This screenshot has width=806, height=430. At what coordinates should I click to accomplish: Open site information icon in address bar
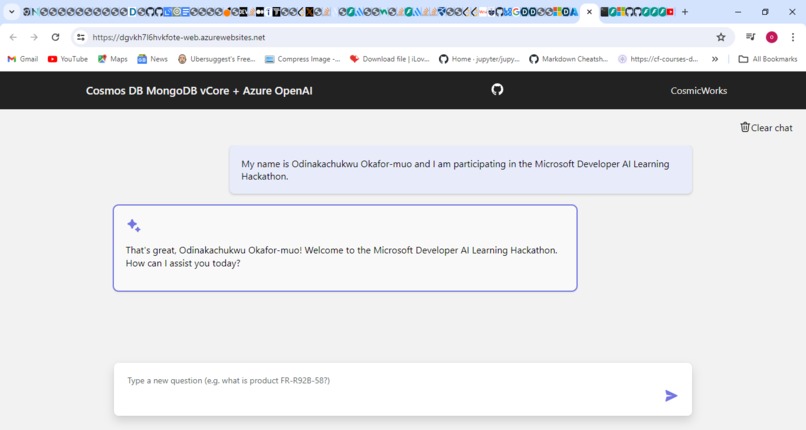pos(81,37)
